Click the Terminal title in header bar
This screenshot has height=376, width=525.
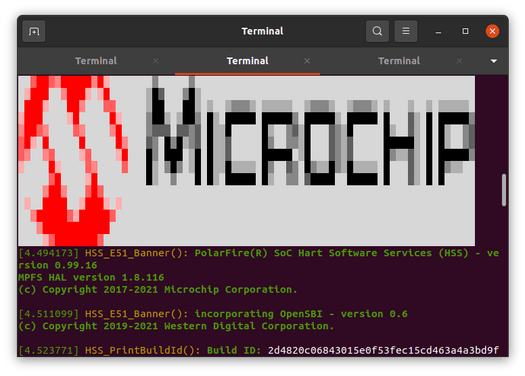pos(262,31)
